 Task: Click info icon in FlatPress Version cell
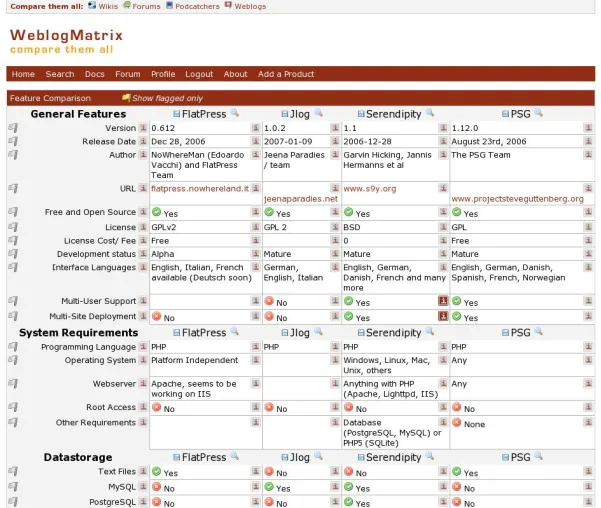click(x=256, y=128)
